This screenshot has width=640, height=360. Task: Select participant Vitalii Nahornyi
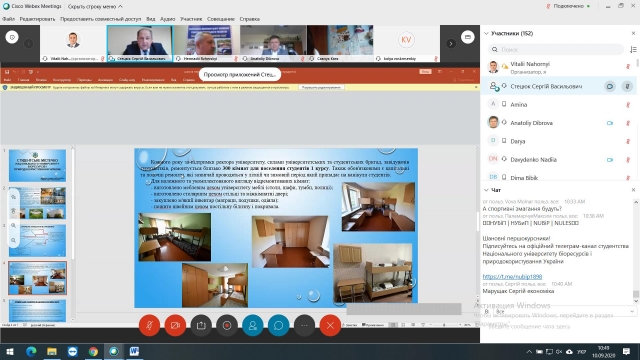(558, 67)
